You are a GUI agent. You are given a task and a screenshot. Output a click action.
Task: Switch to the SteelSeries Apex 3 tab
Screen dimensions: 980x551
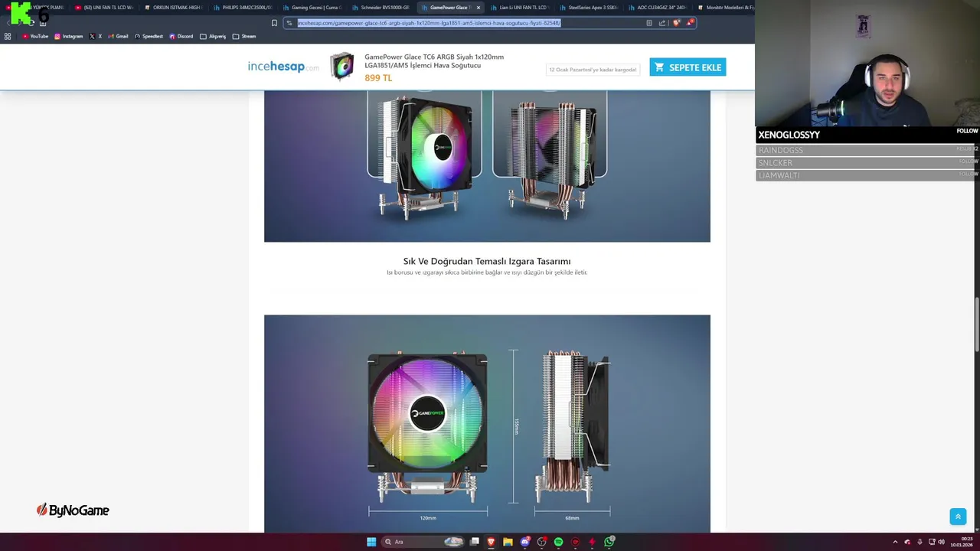[x=588, y=8]
